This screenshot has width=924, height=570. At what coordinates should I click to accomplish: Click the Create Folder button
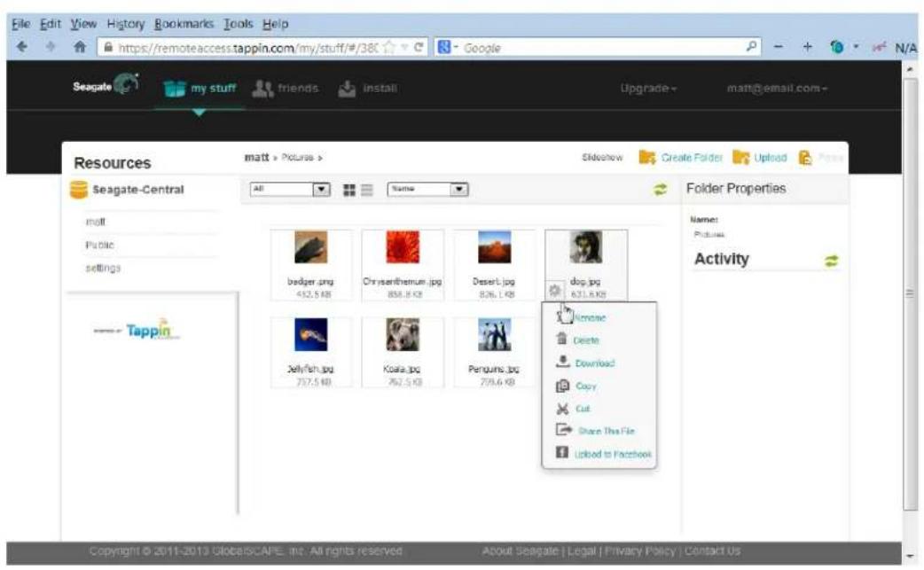pos(681,157)
